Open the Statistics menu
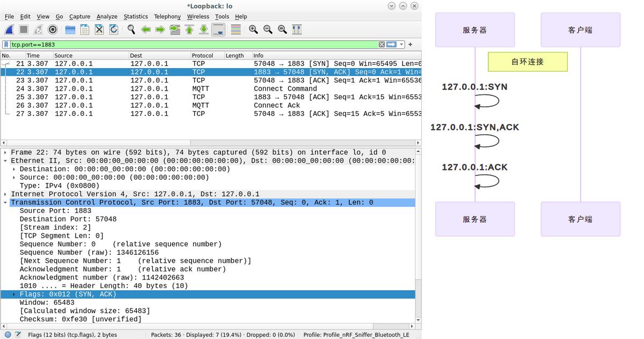 pos(135,17)
